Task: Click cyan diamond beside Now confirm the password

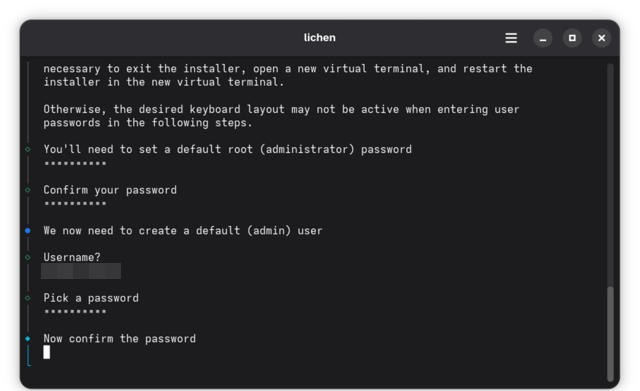Action: 28,338
